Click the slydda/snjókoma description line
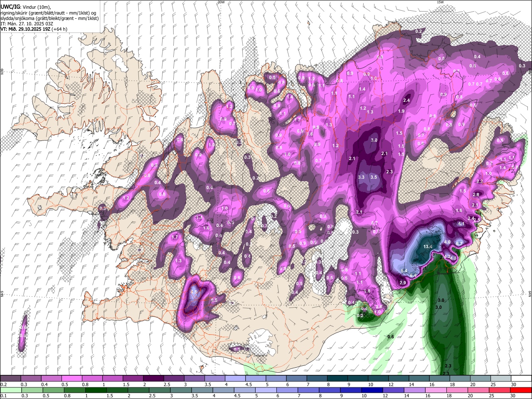This screenshot has height=399, width=532. click(x=49, y=18)
